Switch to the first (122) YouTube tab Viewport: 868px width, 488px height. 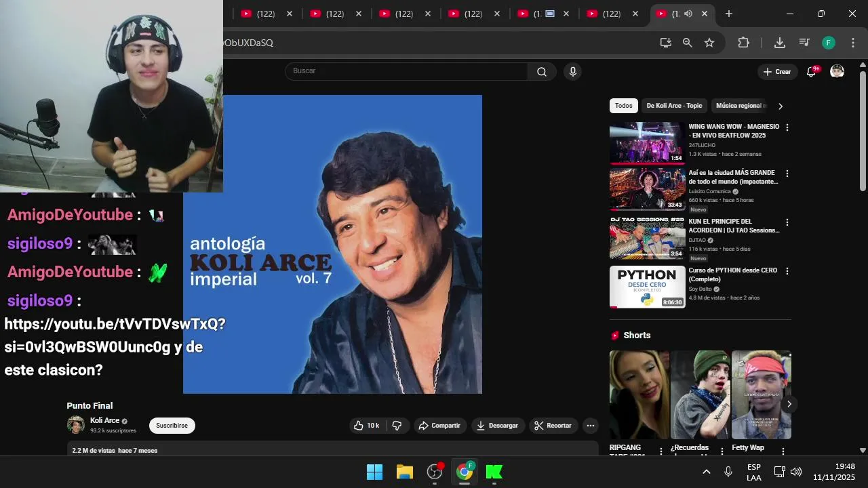[264, 14]
